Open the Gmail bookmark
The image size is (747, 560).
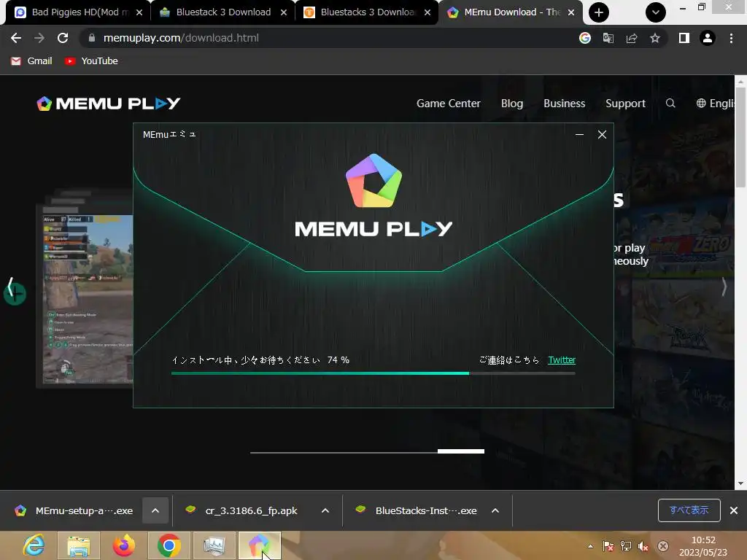click(31, 61)
